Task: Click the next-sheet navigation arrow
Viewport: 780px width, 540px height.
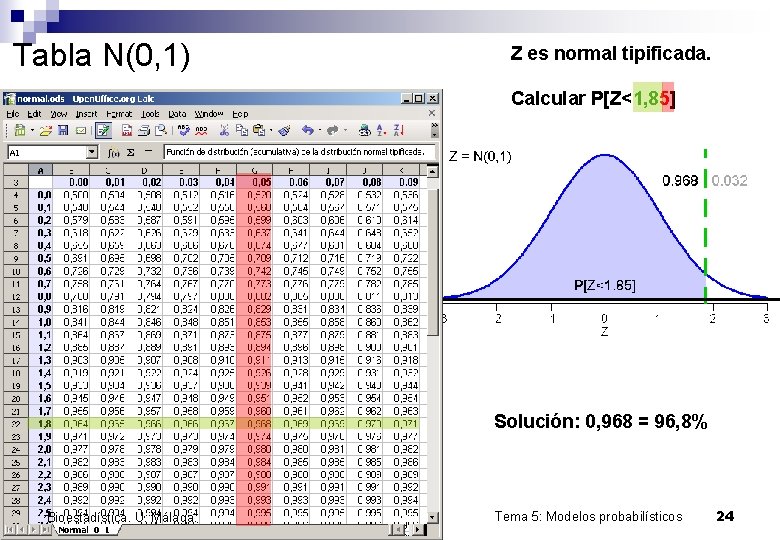Action: (34, 530)
